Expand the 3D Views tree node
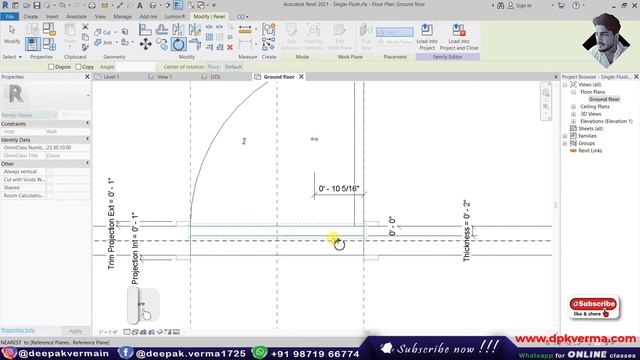This screenshot has height=360, width=640. coord(573,114)
